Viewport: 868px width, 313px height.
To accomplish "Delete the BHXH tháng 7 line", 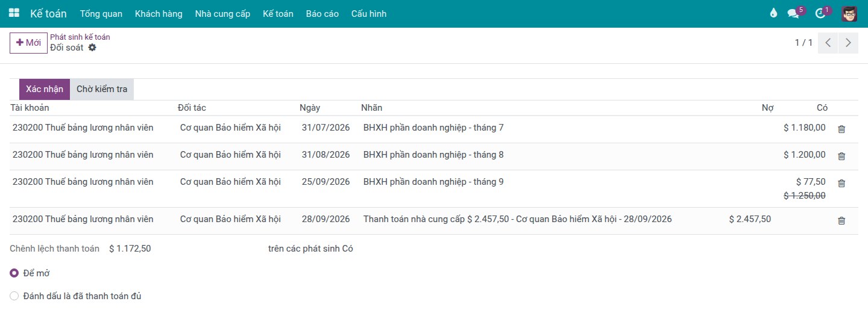I will (x=841, y=129).
